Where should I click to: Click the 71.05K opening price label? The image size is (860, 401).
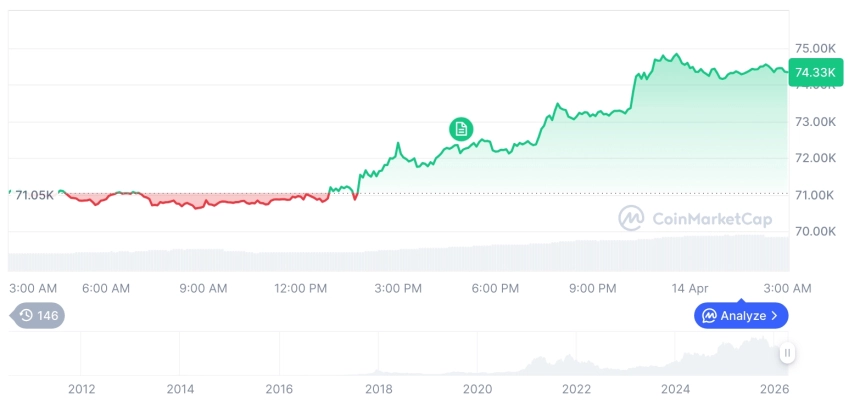tap(35, 195)
